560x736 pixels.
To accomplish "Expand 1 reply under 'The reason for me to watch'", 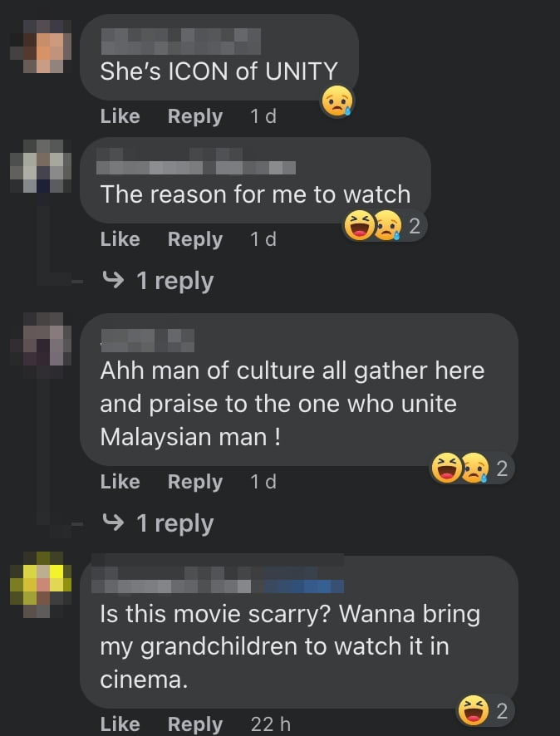I will [158, 281].
